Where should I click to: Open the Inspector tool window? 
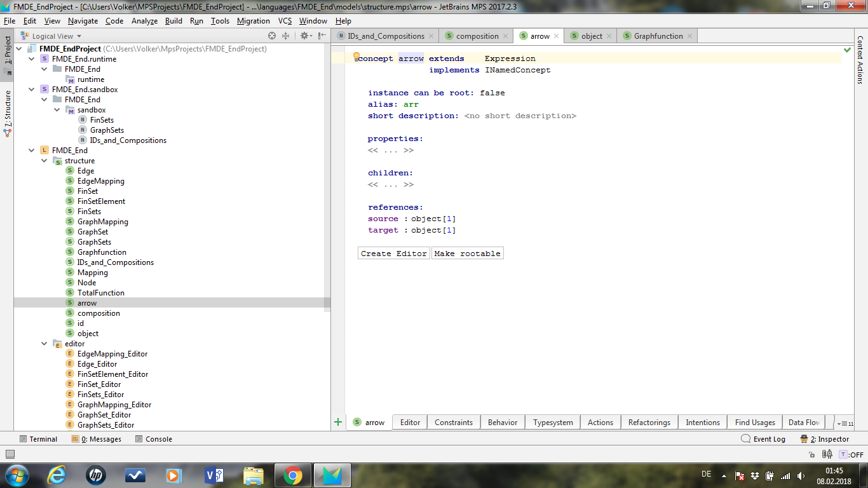pyautogui.click(x=824, y=439)
